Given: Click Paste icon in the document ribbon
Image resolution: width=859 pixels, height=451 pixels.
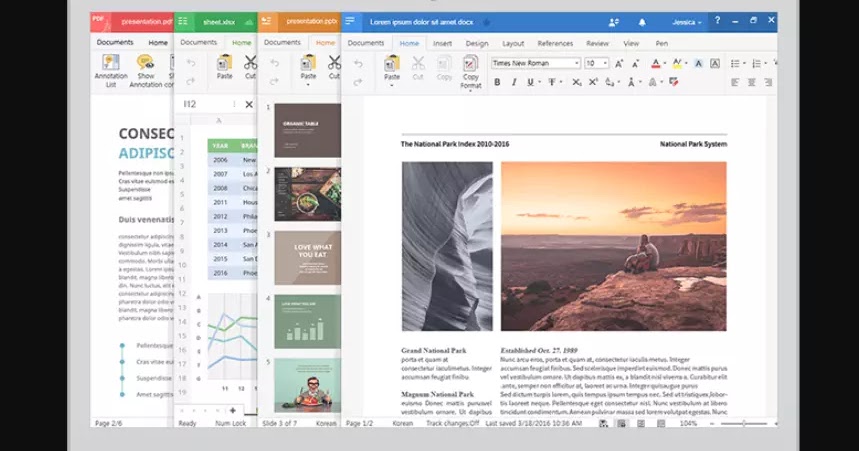Looking at the screenshot, I should point(392,68).
